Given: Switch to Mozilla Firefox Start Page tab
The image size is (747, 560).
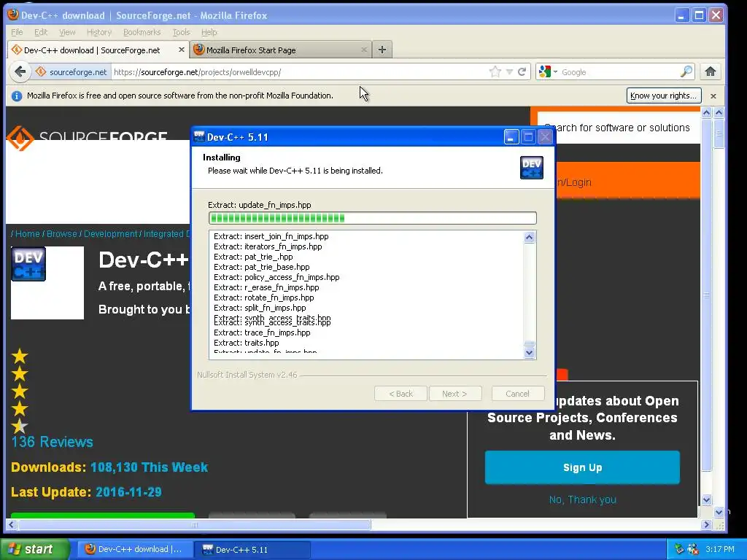Looking at the screenshot, I should point(280,50).
